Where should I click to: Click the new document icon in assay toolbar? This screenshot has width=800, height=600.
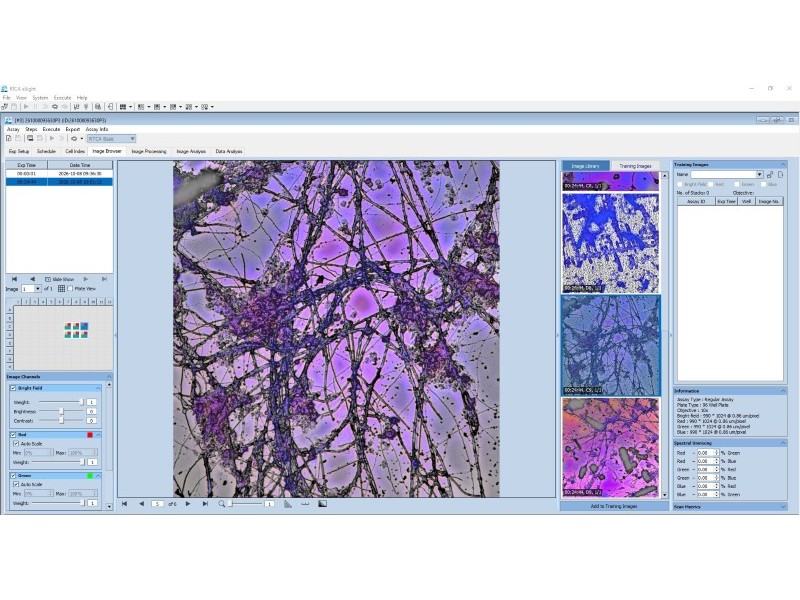9,138
